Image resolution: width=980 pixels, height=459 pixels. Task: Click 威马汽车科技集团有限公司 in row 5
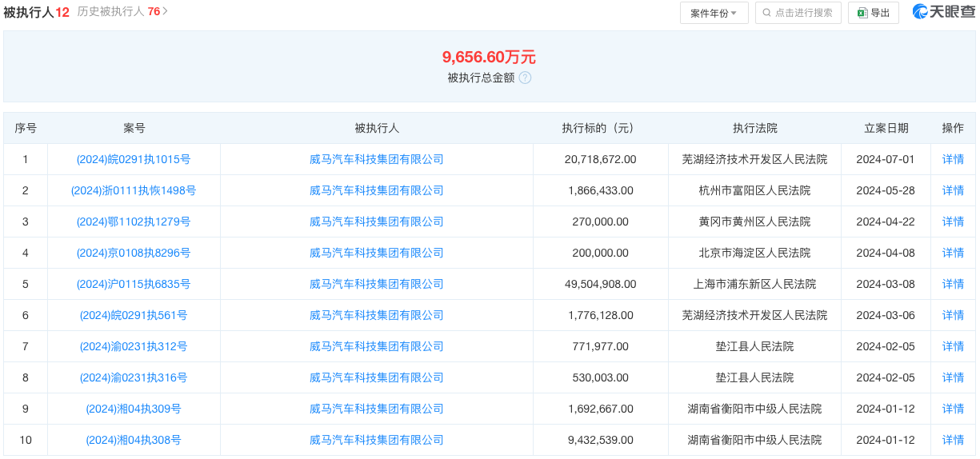coord(377,284)
